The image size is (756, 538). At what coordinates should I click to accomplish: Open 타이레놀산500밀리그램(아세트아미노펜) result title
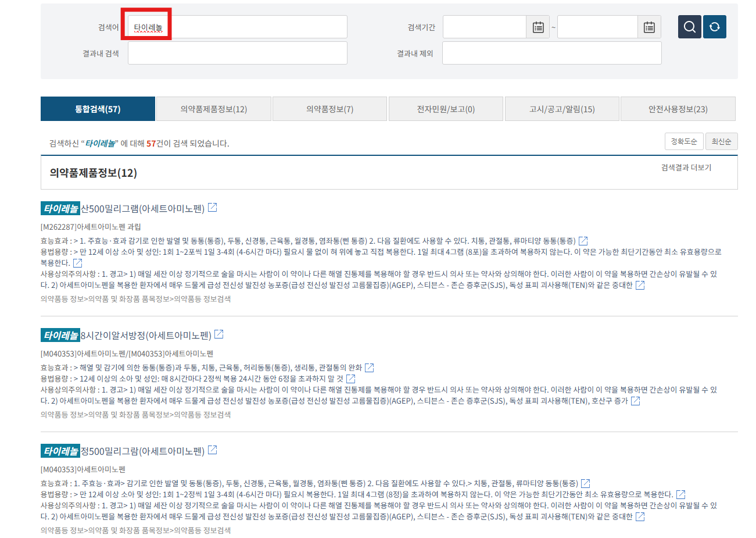[x=123, y=208]
